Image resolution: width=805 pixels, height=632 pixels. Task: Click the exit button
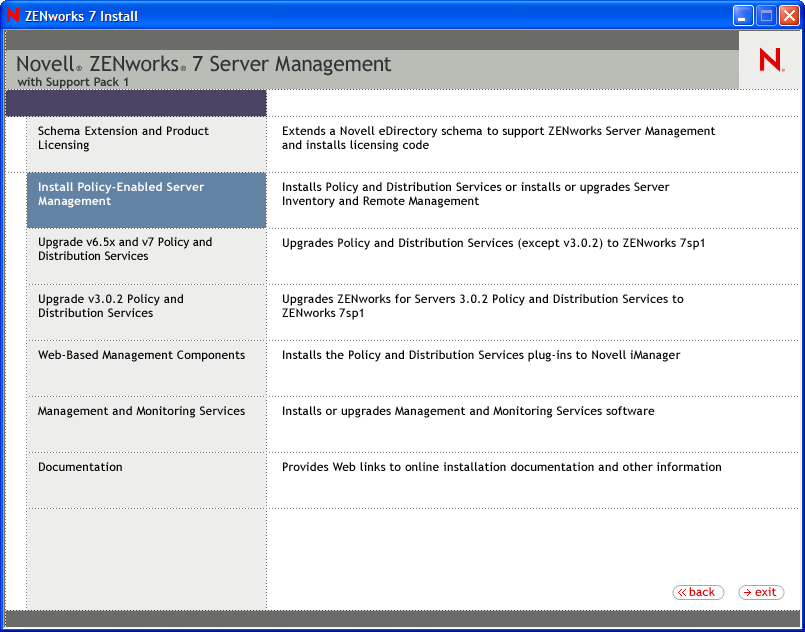coord(761,592)
